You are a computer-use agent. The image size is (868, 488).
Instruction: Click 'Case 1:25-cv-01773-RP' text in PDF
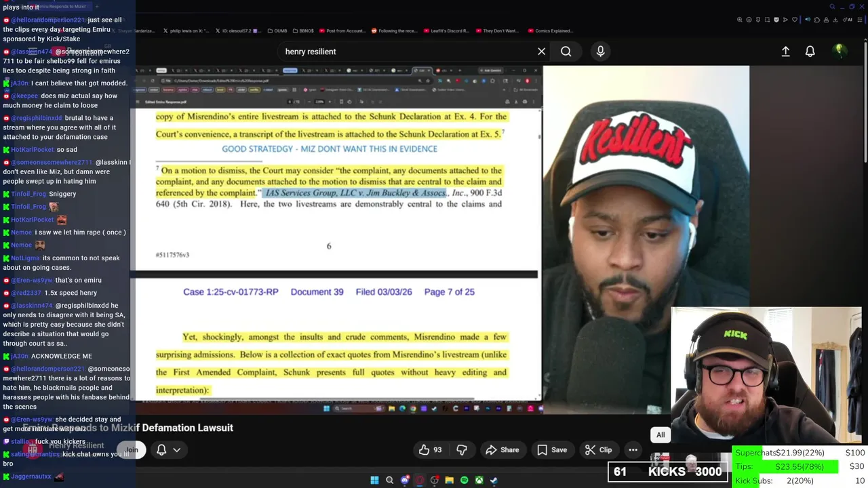point(231,292)
